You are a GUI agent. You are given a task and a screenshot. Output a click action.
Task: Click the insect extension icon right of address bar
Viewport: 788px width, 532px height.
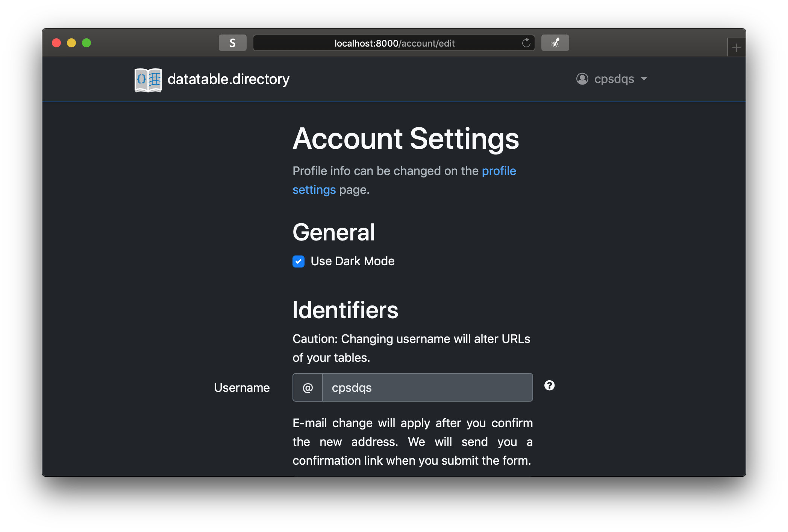[555, 43]
